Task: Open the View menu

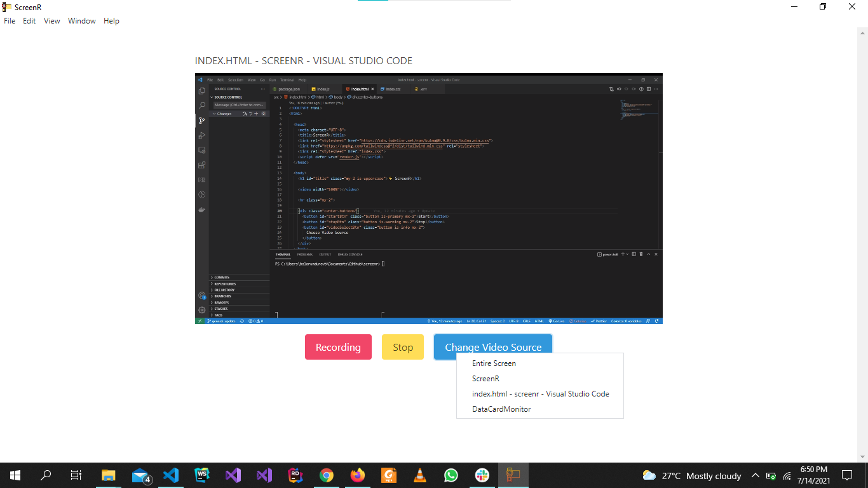Action: [x=52, y=21]
